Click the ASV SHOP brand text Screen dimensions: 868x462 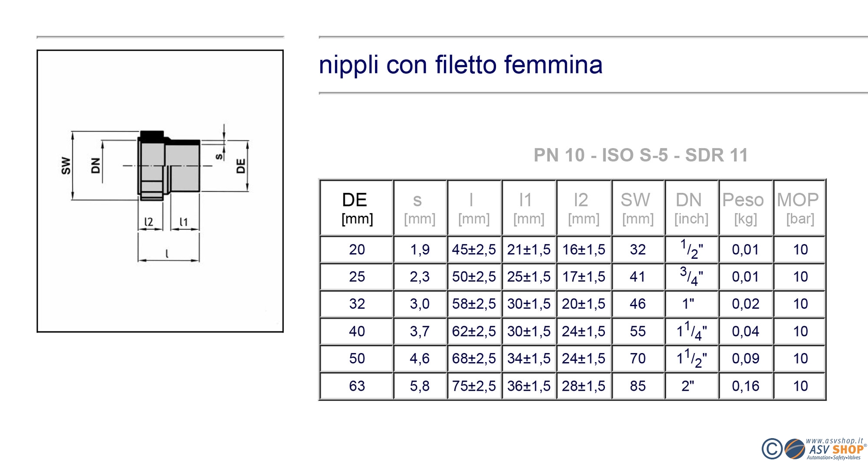pyautogui.click(x=836, y=450)
